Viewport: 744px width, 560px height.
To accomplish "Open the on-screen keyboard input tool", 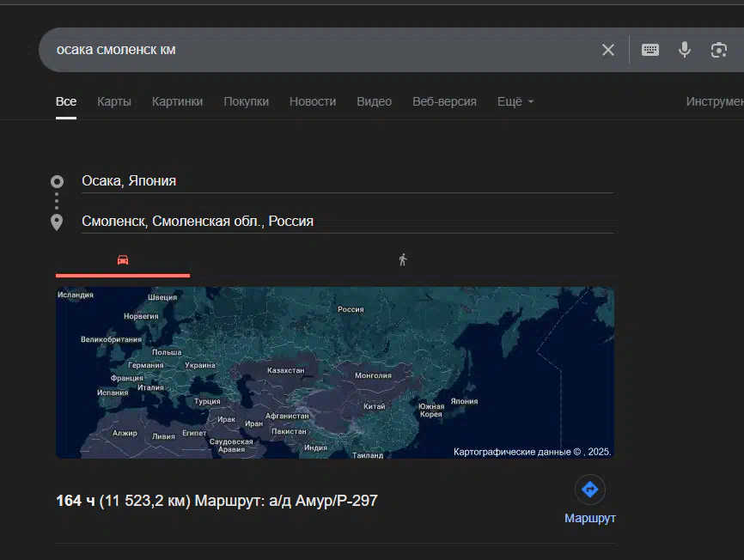I will coord(650,50).
